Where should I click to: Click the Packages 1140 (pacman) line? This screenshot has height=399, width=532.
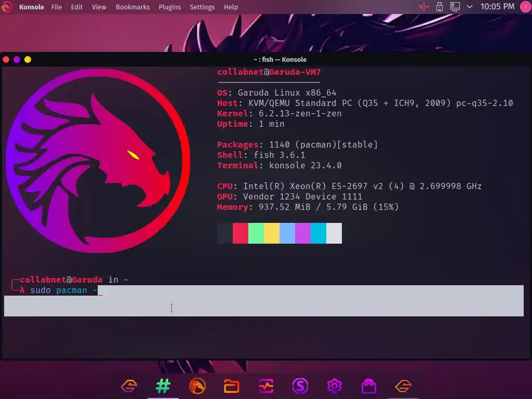coord(298,145)
